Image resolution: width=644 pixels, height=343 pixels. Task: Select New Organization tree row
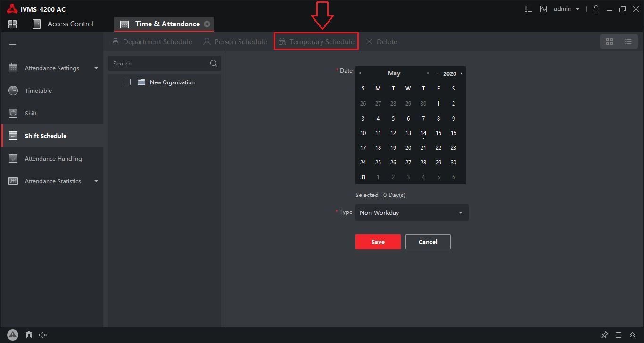pyautogui.click(x=165, y=82)
